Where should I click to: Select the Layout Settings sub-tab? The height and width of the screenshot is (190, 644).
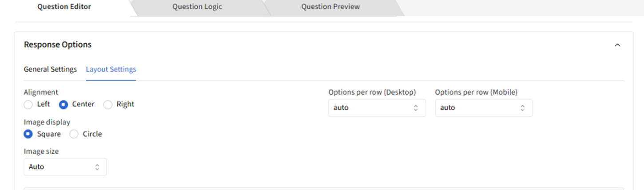click(111, 69)
